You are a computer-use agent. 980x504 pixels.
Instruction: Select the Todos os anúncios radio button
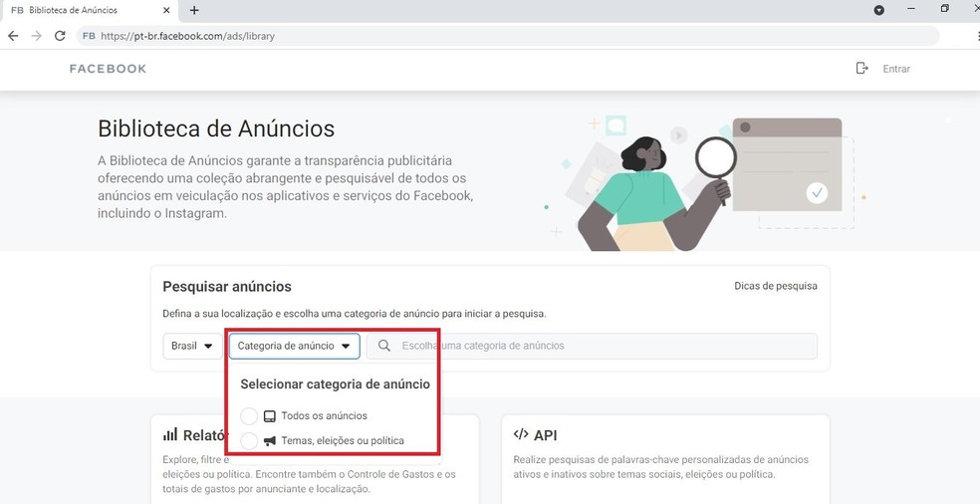249,415
